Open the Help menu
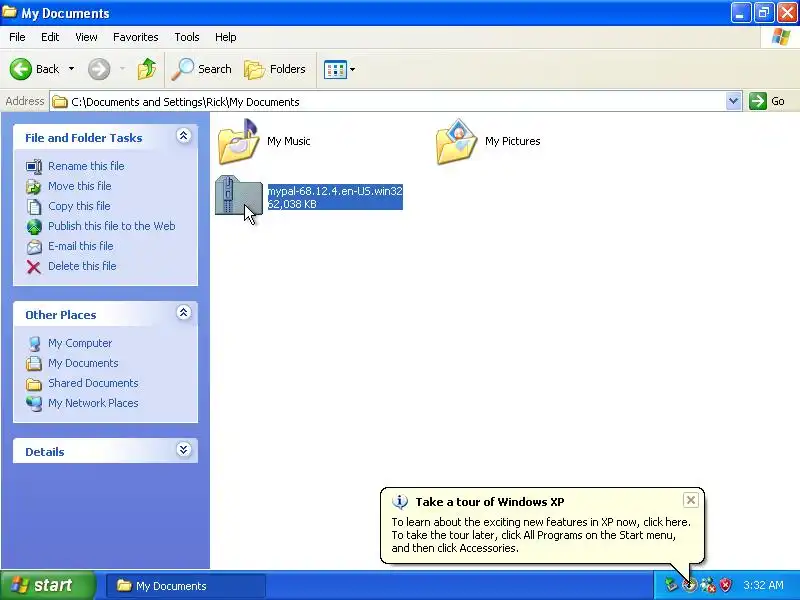Viewport: 800px width, 600px height. click(x=226, y=37)
